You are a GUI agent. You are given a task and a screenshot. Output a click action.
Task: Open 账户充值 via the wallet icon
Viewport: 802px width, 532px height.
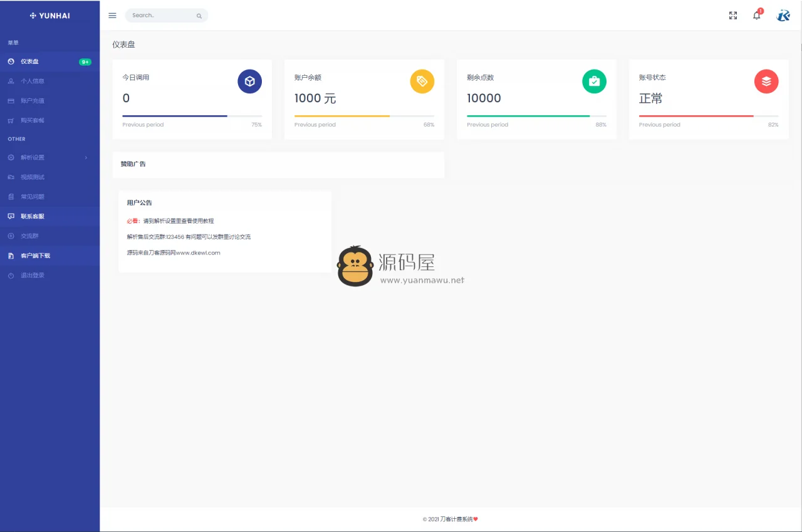(11, 100)
